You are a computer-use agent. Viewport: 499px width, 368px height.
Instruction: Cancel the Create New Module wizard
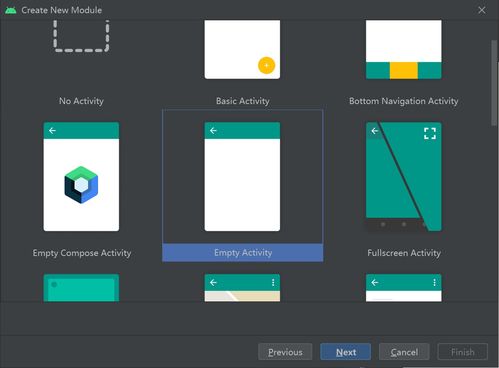(404, 352)
